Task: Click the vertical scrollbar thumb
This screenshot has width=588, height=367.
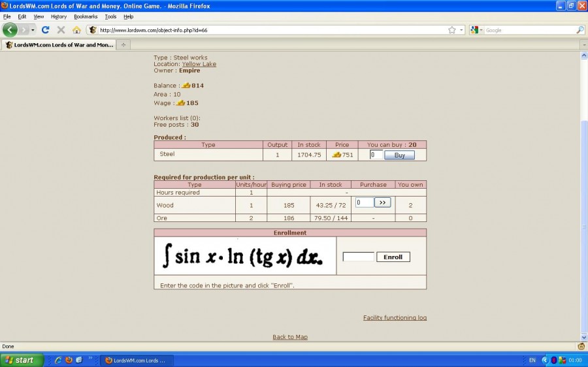Action: [584, 227]
